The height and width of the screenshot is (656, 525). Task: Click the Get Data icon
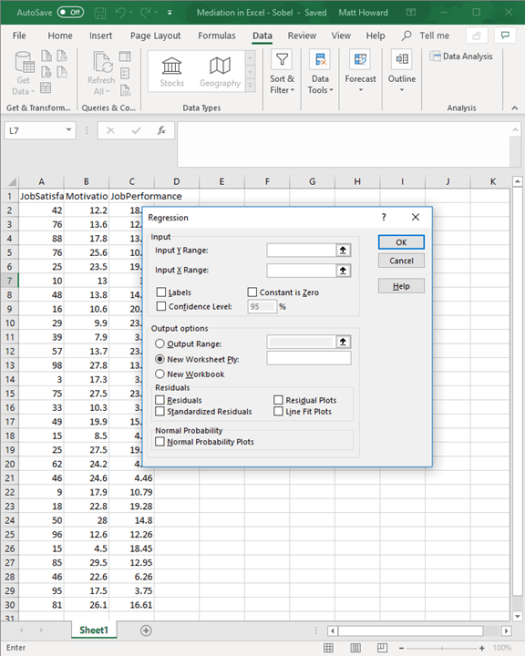click(x=24, y=63)
